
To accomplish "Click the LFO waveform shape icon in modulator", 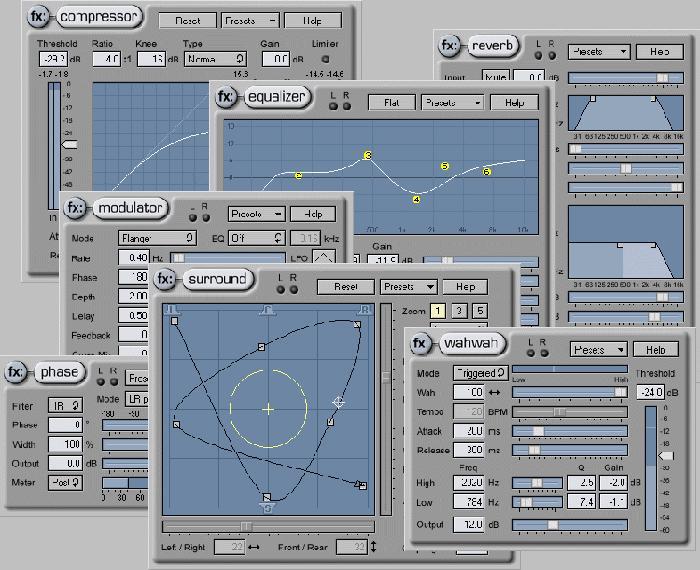I will point(323,257).
